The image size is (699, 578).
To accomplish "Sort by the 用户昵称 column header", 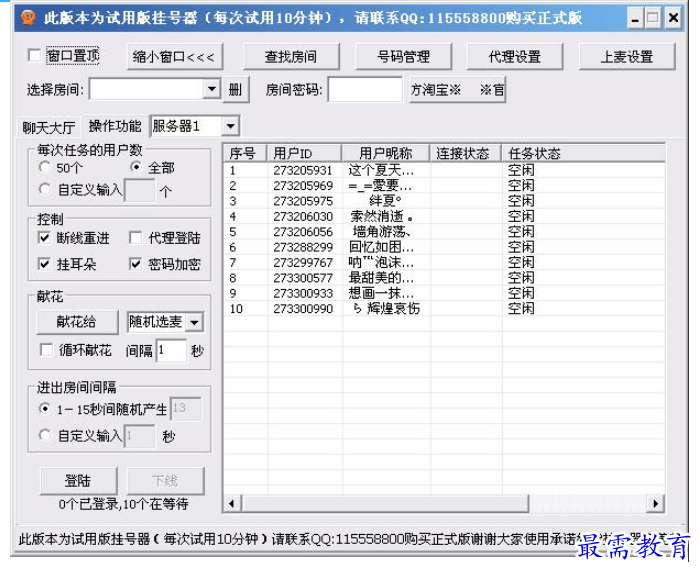I will point(386,153).
